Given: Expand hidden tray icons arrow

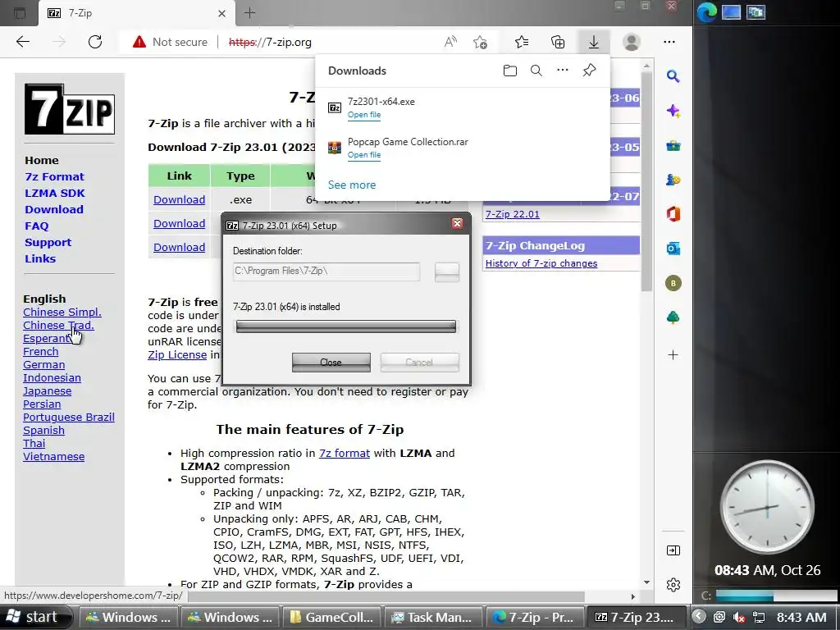Looking at the screenshot, I should (x=698, y=617).
